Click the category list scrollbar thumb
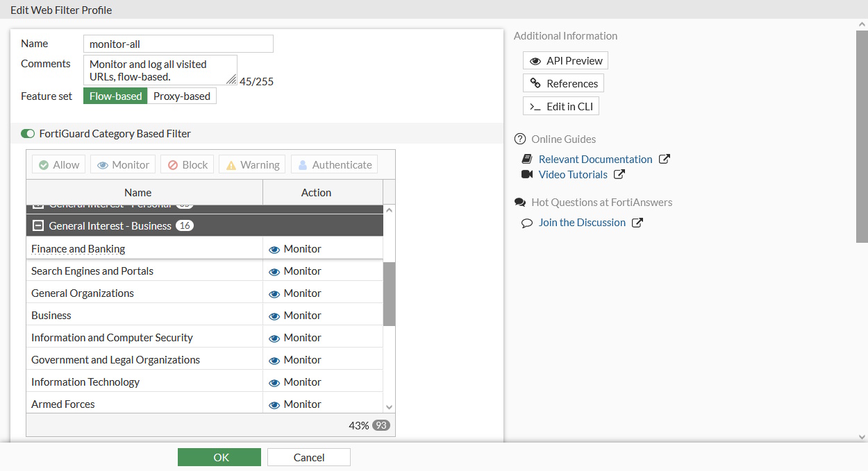The width and height of the screenshot is (868, 471). [389, 294]
